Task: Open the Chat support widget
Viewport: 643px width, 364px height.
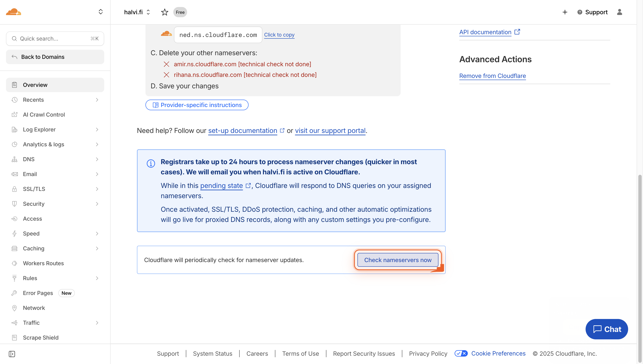Action: click(x=606, y=329)
